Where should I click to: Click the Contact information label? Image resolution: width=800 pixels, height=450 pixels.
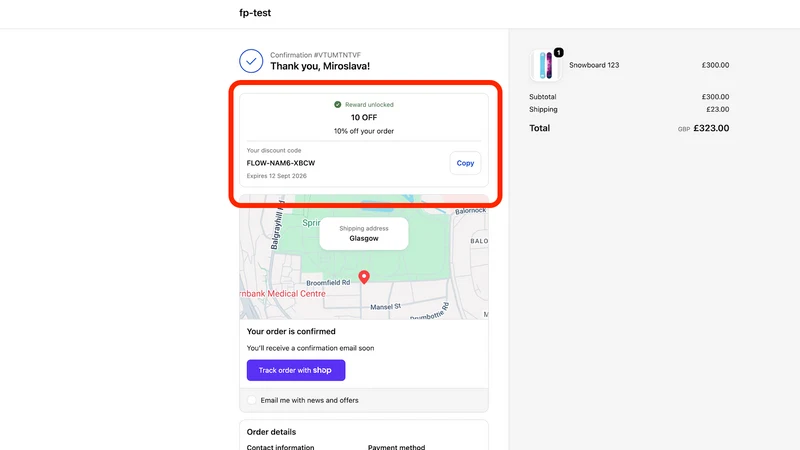point(280,447)
